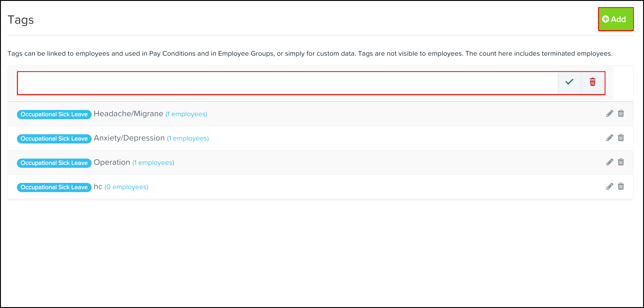
Task: Edit the Anxiety/Depression tag with pencil icon
Action: coord(610,138)
